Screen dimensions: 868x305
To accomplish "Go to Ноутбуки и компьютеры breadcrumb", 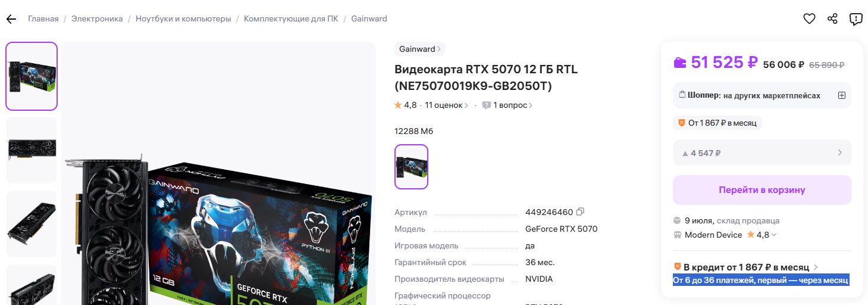I will click(x=183, y=19).
